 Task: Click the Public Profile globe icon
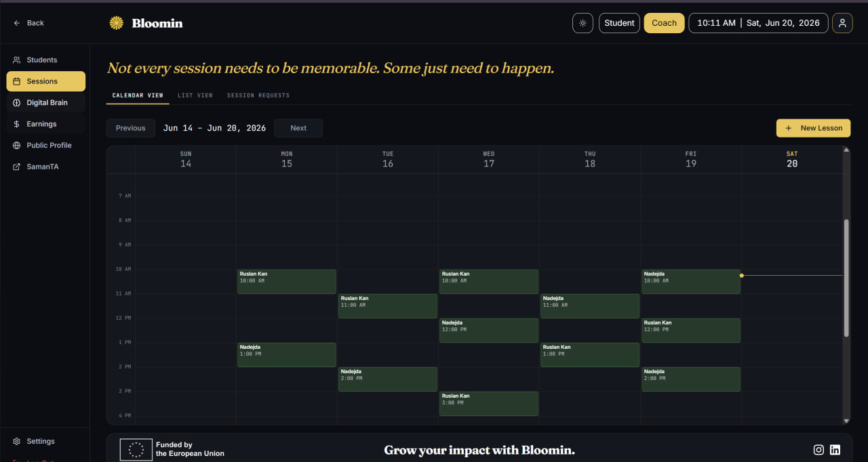17,146
